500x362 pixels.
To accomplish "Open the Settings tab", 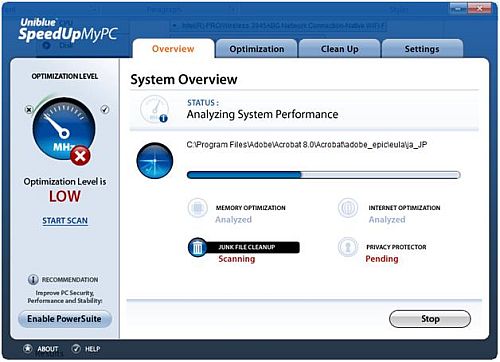I will [422, 49].
